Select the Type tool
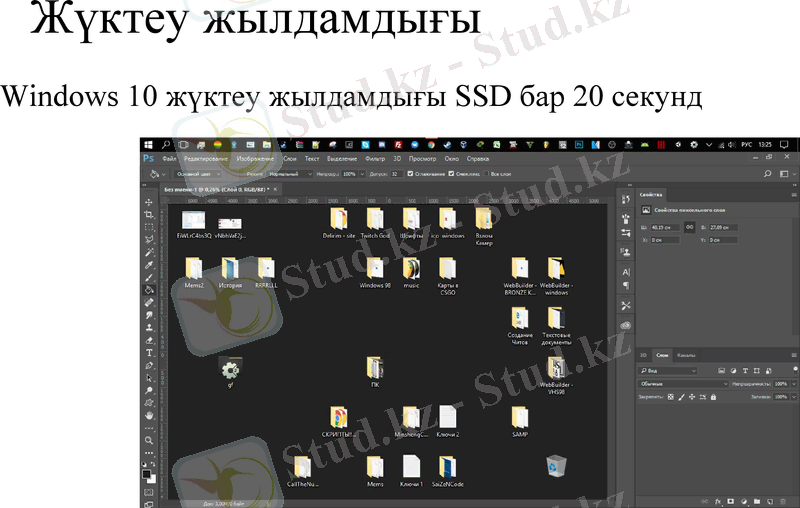 coord(148,352)
